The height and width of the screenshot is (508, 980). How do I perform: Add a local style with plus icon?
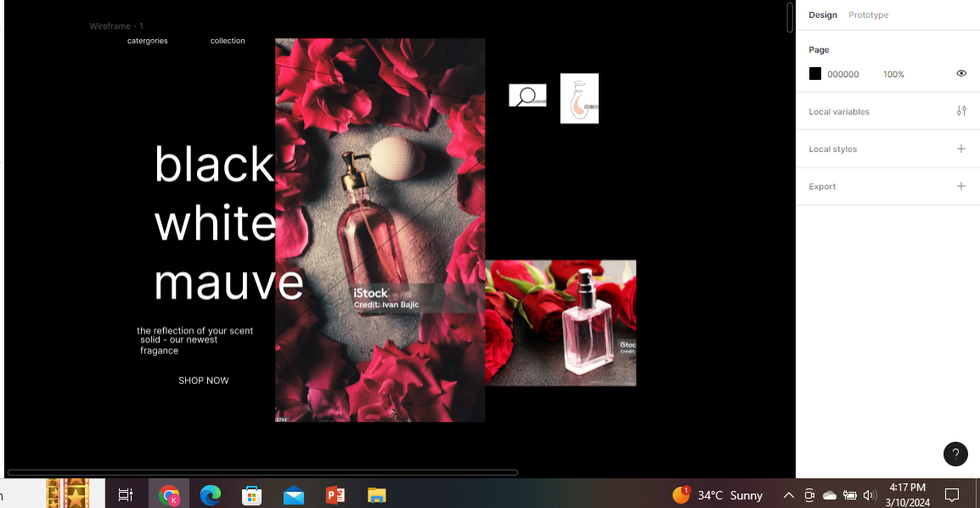[x=961, y=149]
